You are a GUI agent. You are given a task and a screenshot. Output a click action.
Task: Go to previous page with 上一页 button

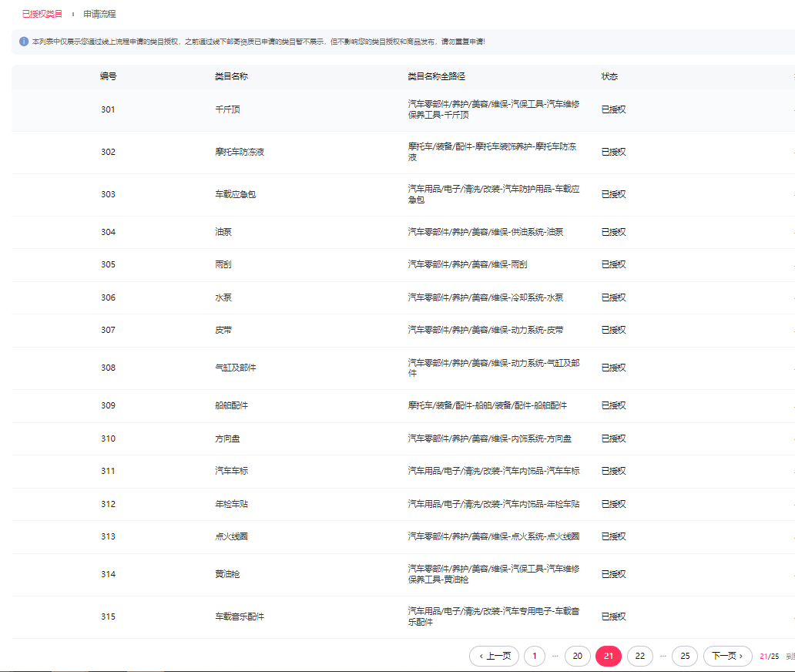494,656
